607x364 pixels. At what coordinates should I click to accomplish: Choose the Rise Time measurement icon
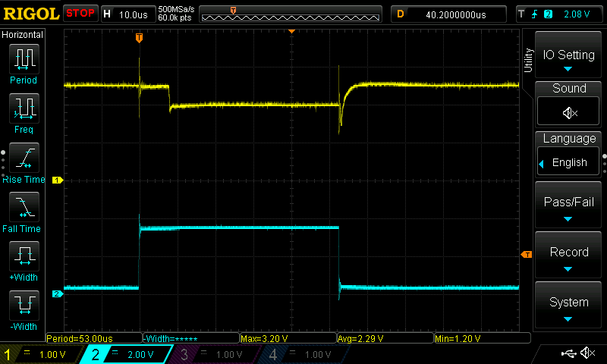(24, 158)
